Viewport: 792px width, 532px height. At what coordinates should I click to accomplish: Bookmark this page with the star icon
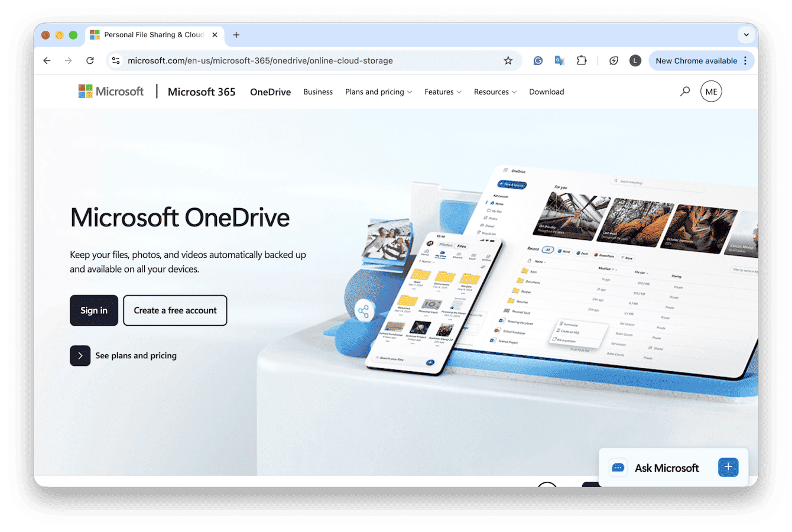(x=508, y=60)
